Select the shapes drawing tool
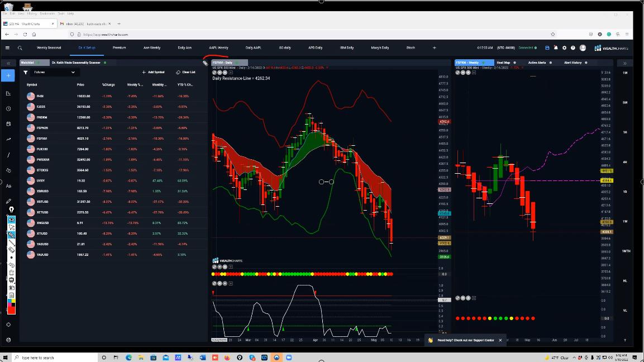This screenshot has height=362, width=644. point(8,170)
